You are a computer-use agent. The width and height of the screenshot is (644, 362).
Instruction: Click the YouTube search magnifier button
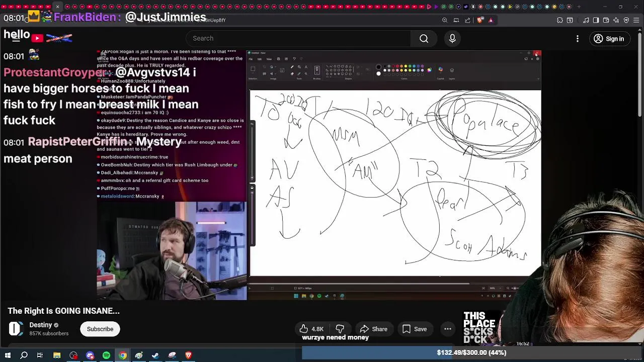(x=424, y=39)
